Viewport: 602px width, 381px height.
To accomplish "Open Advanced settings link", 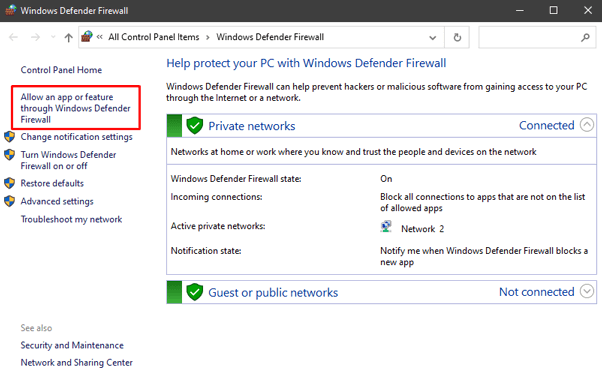I will tap(57, 201).
